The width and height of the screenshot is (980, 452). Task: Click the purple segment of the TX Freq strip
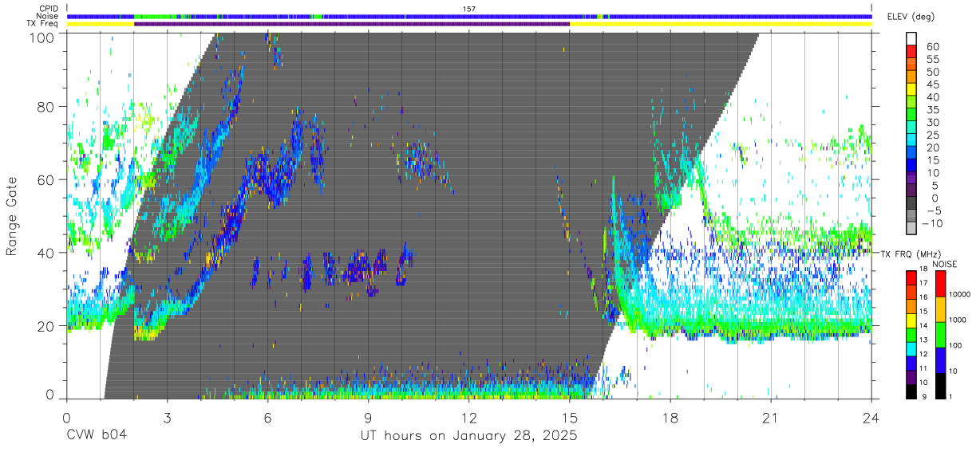pos(352,24)
